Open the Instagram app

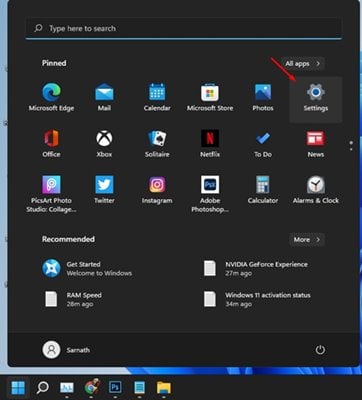[157, 189]
